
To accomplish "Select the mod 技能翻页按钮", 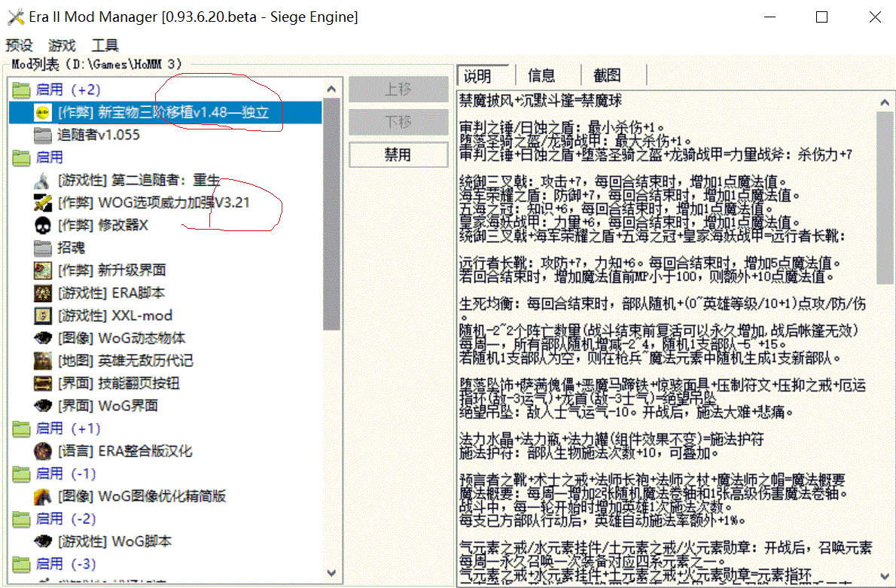I will (119, 383).
